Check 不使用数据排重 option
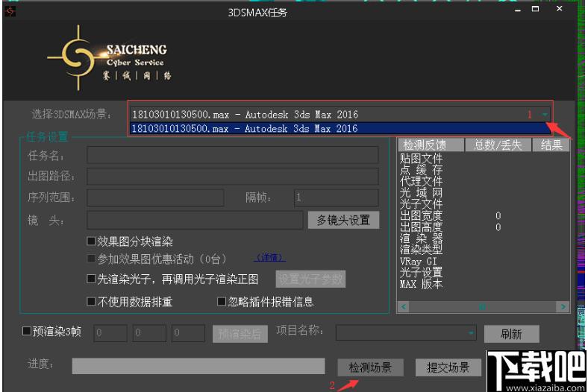 91,301
